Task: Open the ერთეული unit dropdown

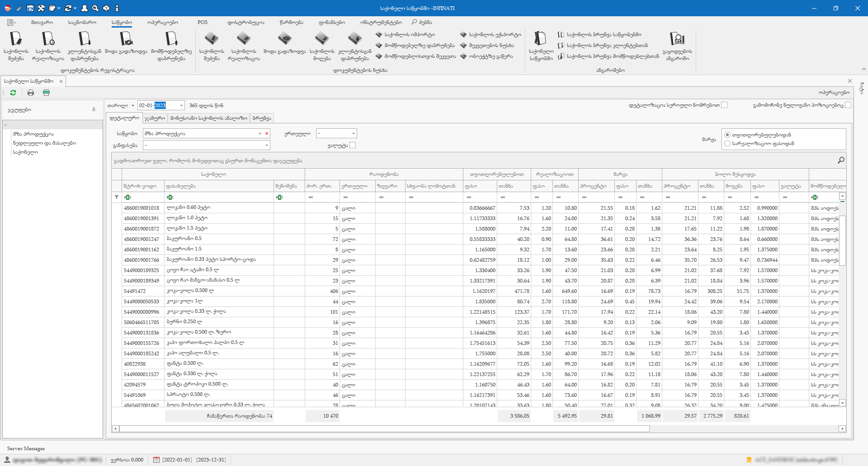Action: coord(353,134)
